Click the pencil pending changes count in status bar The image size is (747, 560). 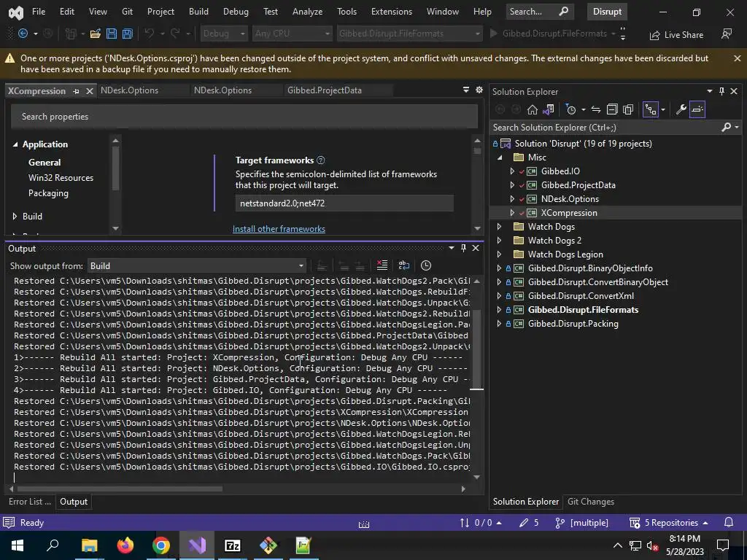tap(530, 522)
